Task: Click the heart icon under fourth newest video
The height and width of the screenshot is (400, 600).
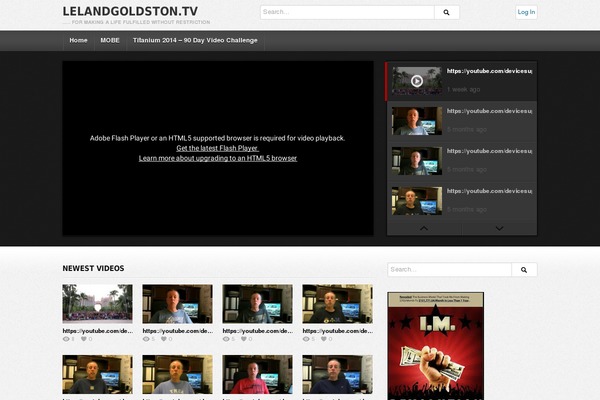Action: [x=323, y=339]
